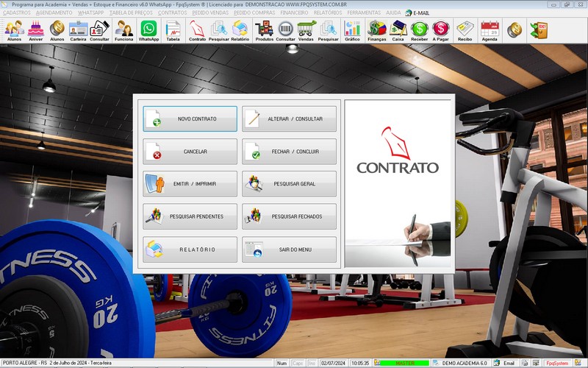
Task: Click the green Receber dollar icon
Action: [x=419, y=30]
